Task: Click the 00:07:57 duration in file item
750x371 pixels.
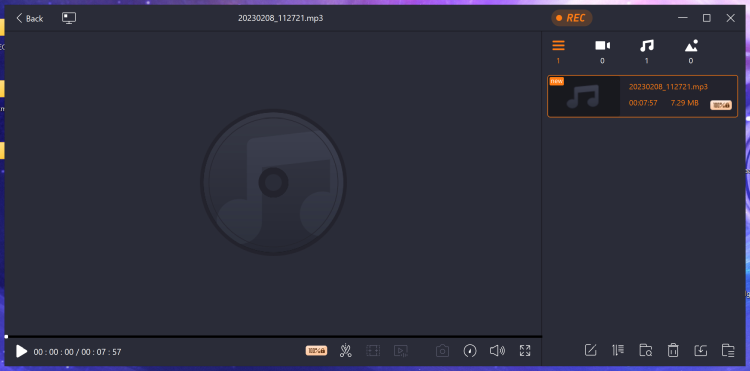Action: [x=643, y=103]
